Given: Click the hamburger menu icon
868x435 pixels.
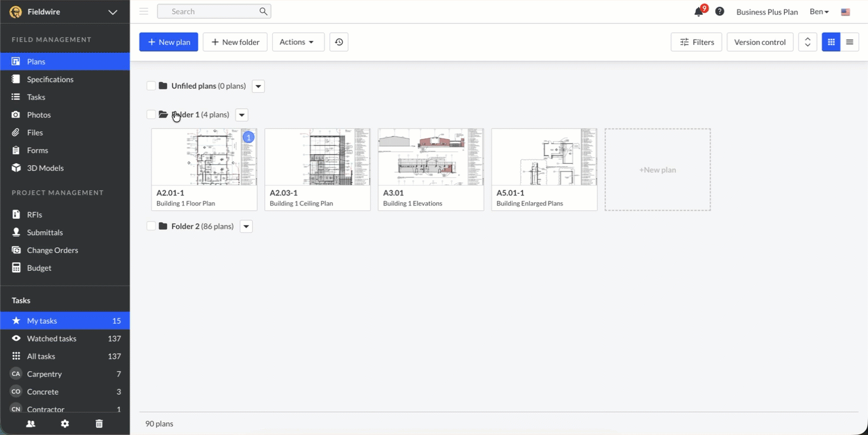Looking at the screenshot, I should pyautogui.click(x=143, y=11).
